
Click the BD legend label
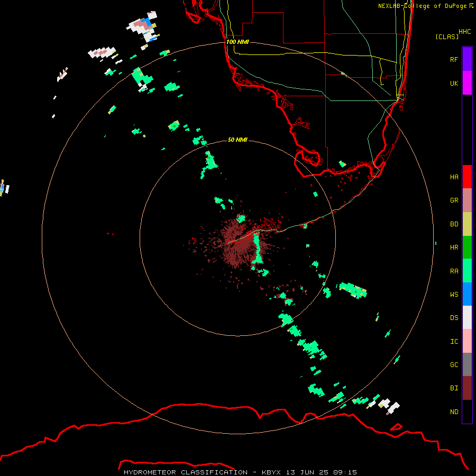click(454, 224)
